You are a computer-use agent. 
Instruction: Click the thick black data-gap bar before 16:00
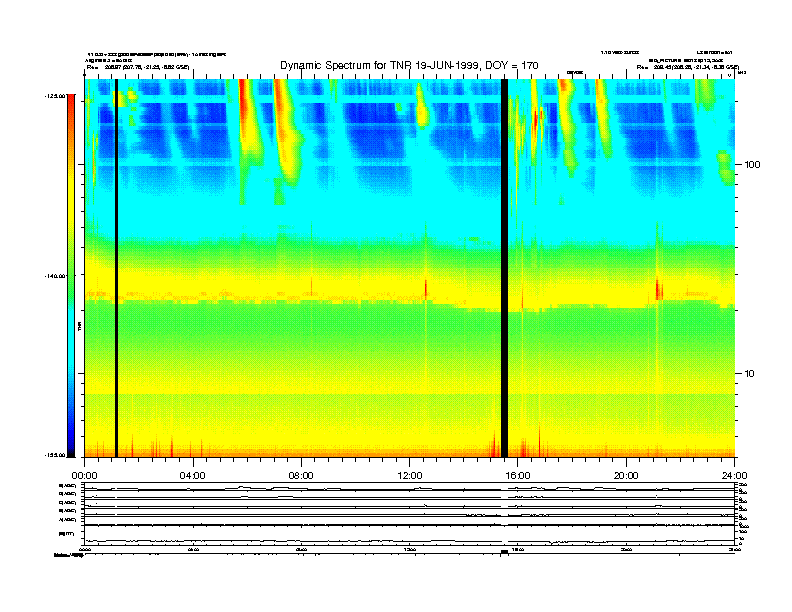[504, 268]
